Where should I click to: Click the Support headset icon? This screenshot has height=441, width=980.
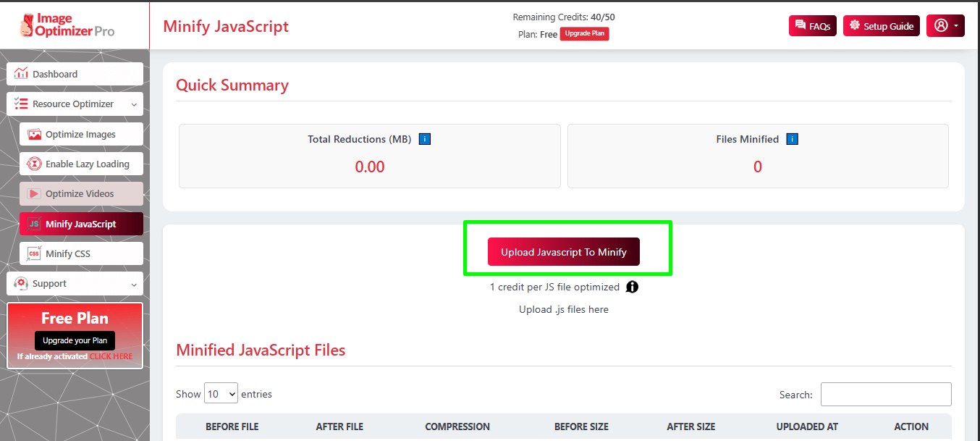pyautogui.click(x=21, y=283)
